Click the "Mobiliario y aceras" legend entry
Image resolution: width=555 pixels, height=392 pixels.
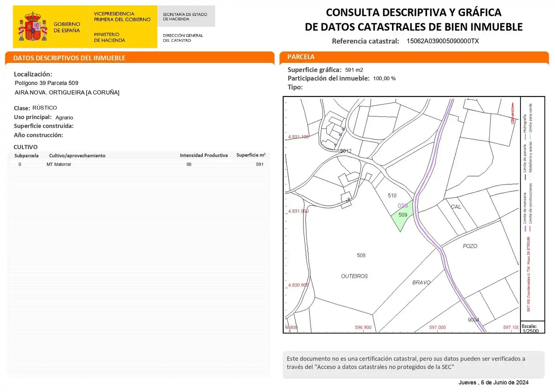click(530, 161)
